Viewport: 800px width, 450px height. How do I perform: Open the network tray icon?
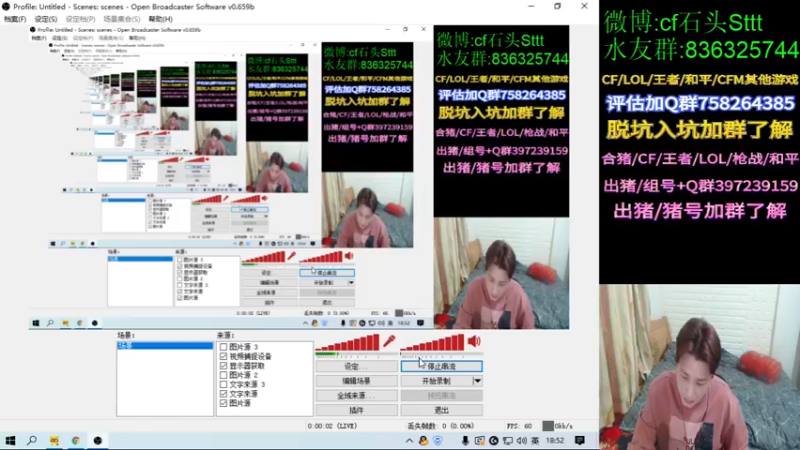point(508,441)
